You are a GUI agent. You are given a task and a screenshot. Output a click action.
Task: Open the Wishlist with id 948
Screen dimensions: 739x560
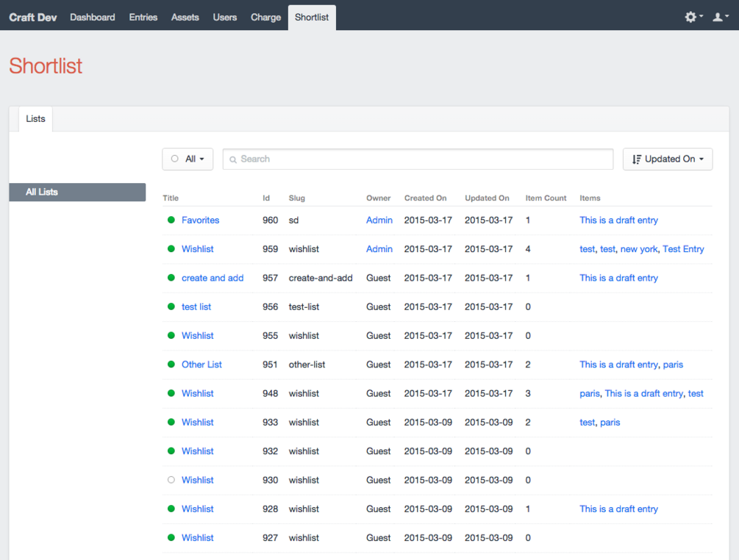pyautogui.click(x=198, y=393)
